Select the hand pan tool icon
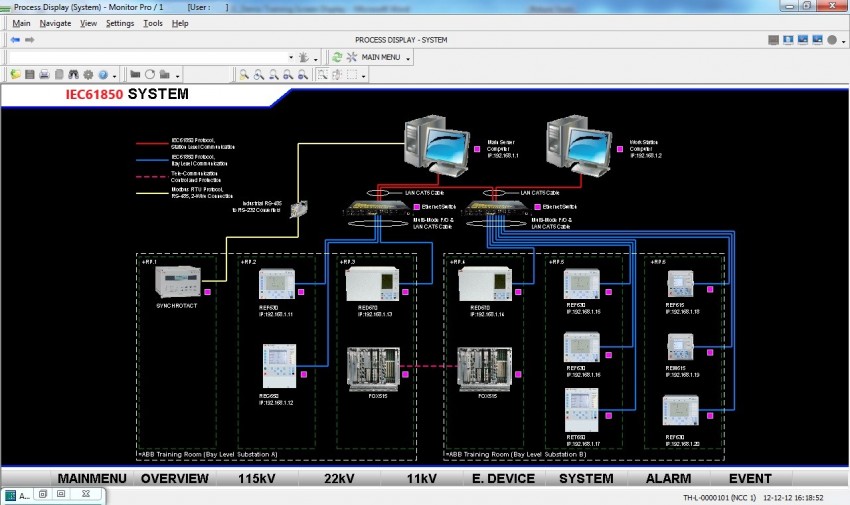The width and height of the screenshot is (850, 505). 337,75
